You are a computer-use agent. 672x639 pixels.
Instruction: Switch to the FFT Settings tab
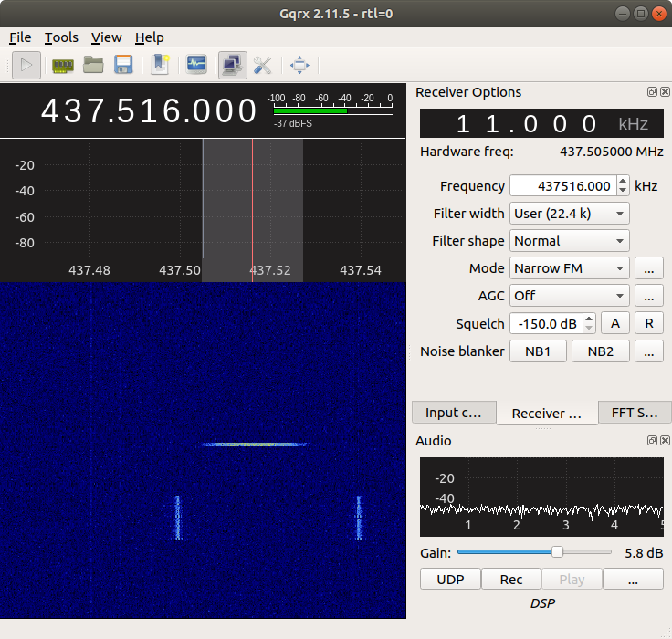point(635,413)
